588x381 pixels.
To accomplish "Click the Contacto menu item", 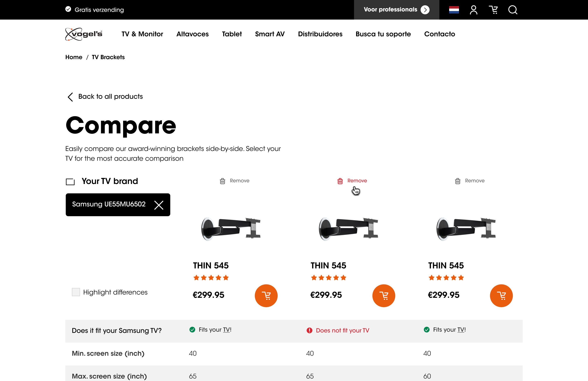I will 439,34.
